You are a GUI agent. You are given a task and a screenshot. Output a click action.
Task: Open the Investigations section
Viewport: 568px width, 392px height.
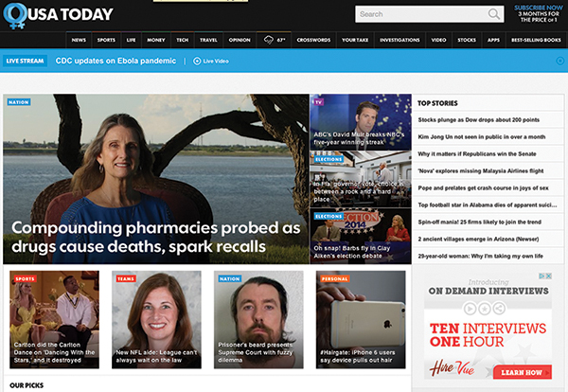click(399, 40)
